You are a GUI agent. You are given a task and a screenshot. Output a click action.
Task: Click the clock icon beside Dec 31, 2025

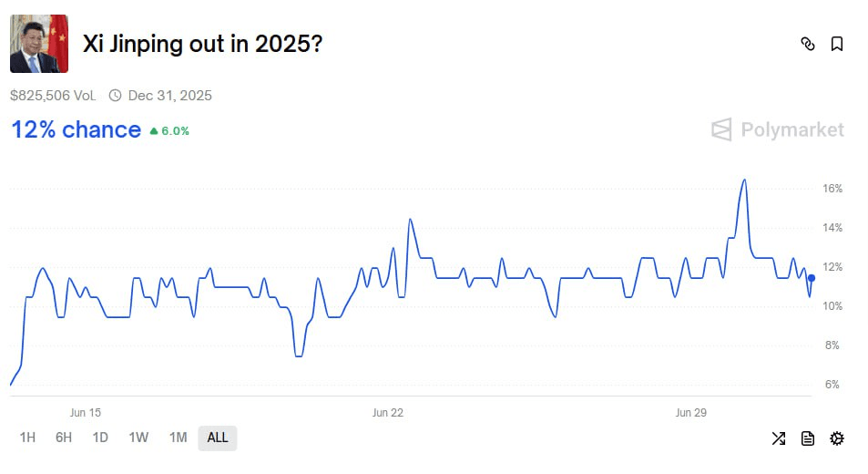[x=115, y=96]
